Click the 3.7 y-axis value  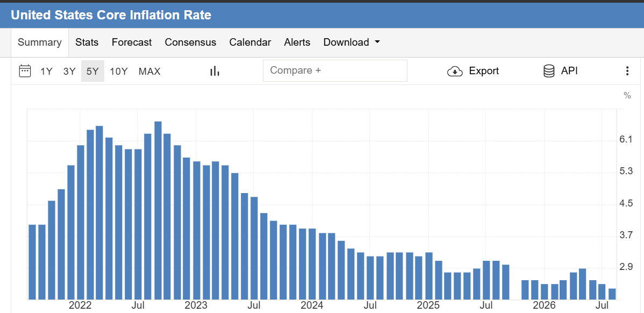click(x=626, y=236)
